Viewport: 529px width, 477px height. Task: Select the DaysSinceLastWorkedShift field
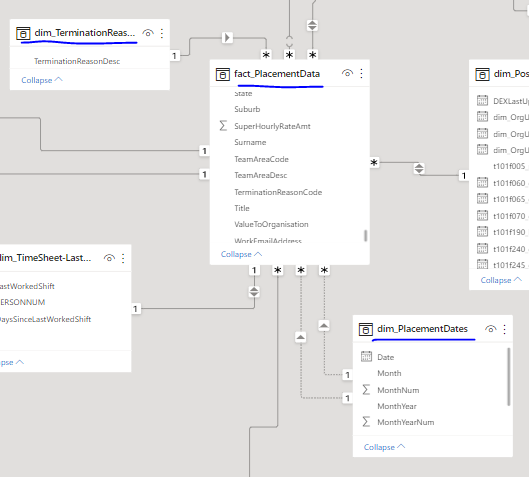(x=45, y=319)
